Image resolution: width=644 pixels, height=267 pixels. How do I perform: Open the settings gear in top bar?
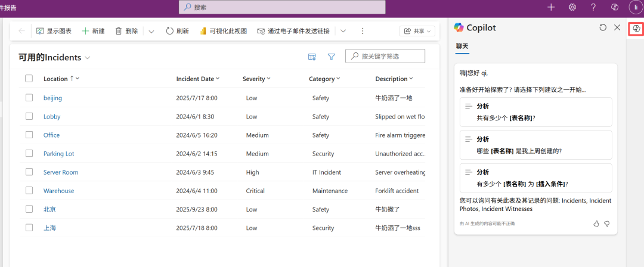pyautogui.click(x=572, y=7)
